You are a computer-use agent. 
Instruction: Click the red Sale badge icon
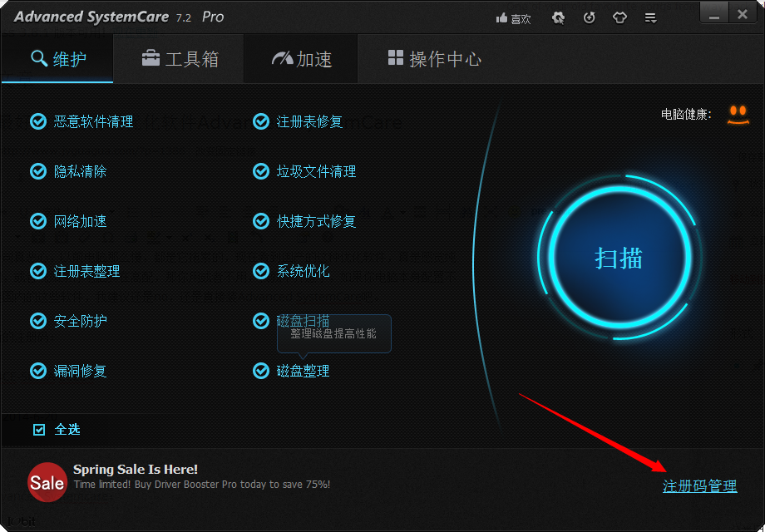point(47,482)
